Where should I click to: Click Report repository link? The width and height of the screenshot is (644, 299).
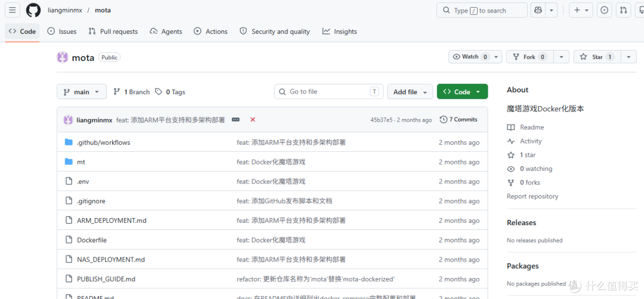pyautogui.click(x=532, y=197)
